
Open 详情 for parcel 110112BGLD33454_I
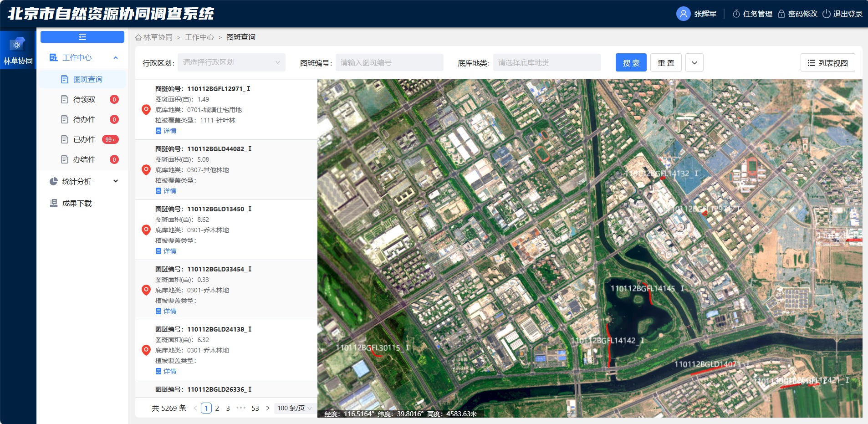[166, 311]
